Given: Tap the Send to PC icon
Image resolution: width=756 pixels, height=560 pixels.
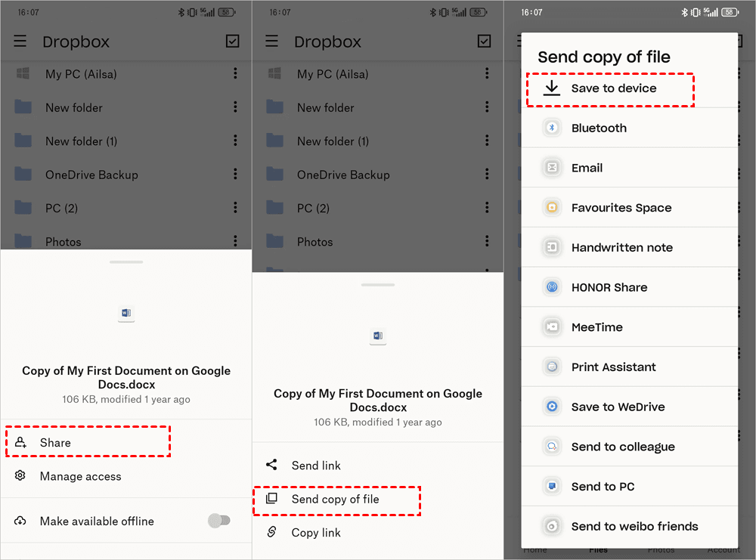Looking at the screenshot, I should click(x=552, y=486).
